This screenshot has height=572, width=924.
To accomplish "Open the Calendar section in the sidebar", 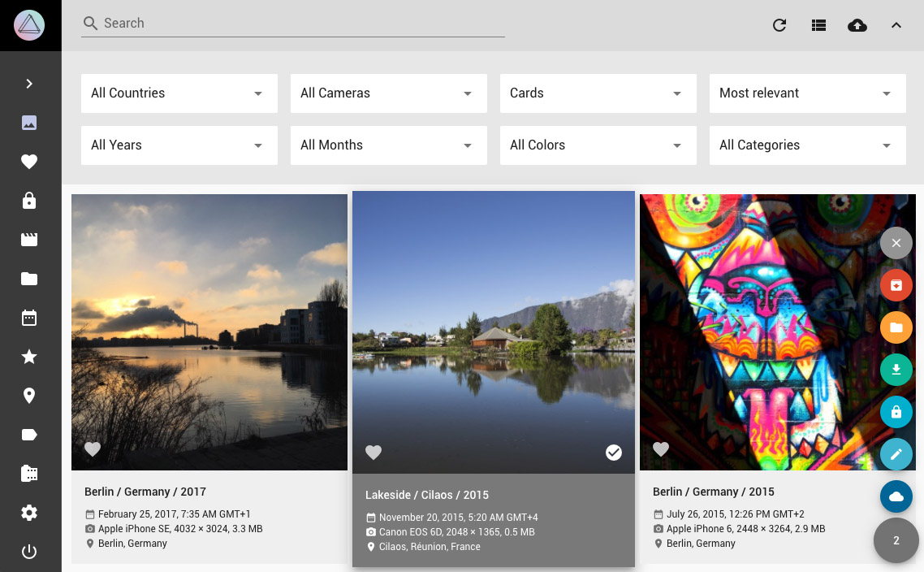I will coord(29,318).
